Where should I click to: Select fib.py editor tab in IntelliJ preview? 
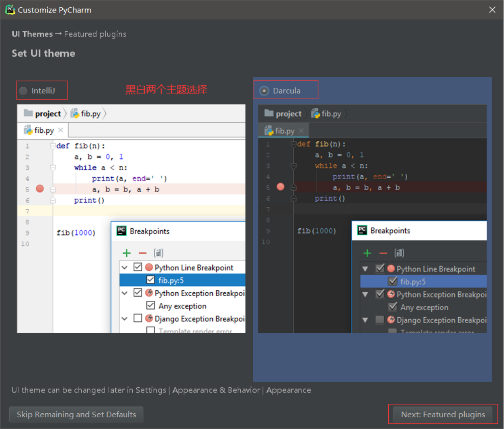point(43,130)
